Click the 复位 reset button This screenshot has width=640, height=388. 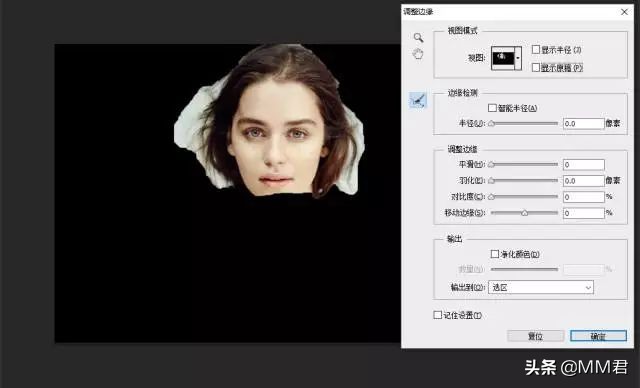[536, 336]
